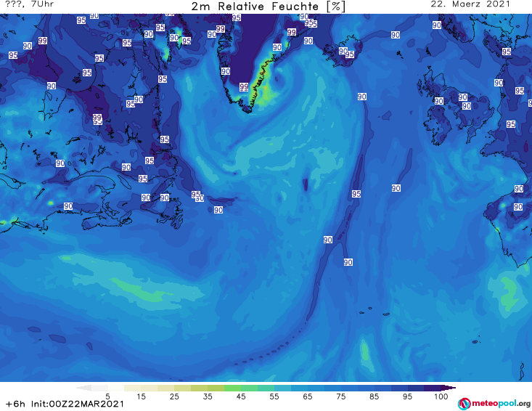Click the '65' label on colorbar
Screen dimensions: 532x411
point(308,396)
